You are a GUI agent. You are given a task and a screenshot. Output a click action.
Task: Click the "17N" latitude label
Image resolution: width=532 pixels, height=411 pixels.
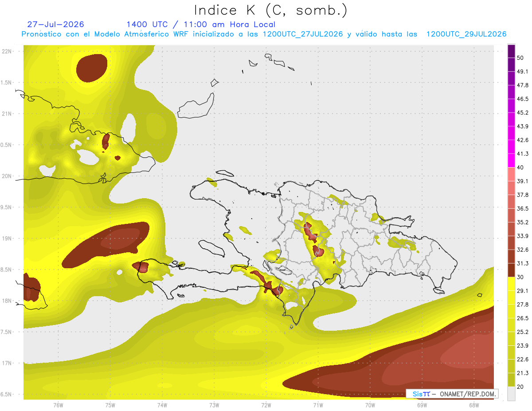click(7, 363)
